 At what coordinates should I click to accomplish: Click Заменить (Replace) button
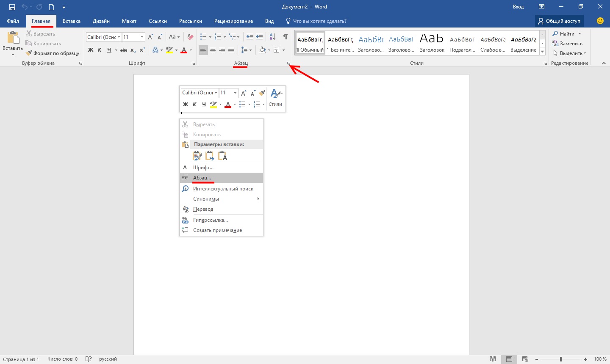tap(567, 44)
